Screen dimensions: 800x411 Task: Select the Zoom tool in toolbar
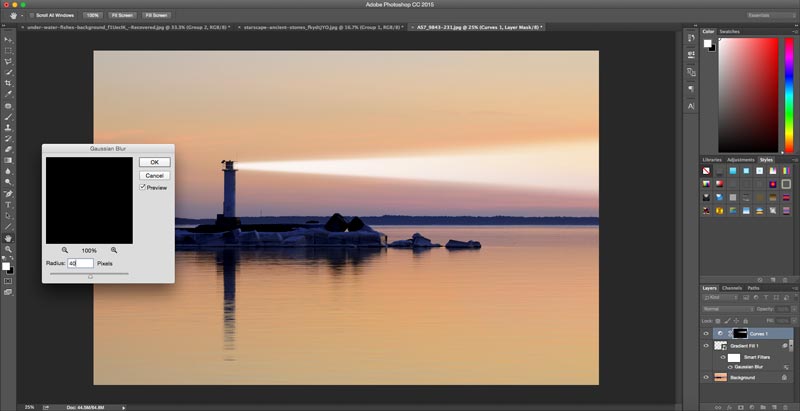click(8, 249)
